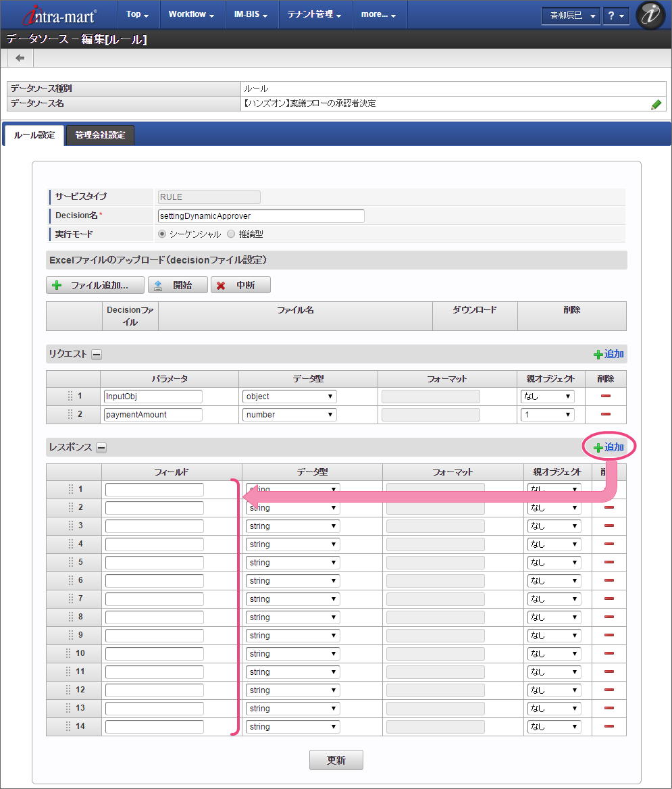Delete request row 2 paymentAmount
Screen dimensions: 672x789
[x=606, y=415]
